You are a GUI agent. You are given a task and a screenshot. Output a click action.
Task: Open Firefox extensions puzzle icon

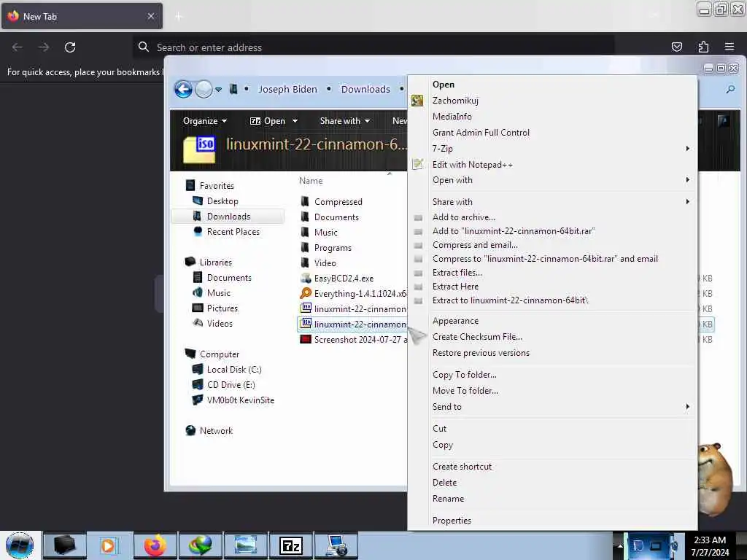tap(703, 47)
